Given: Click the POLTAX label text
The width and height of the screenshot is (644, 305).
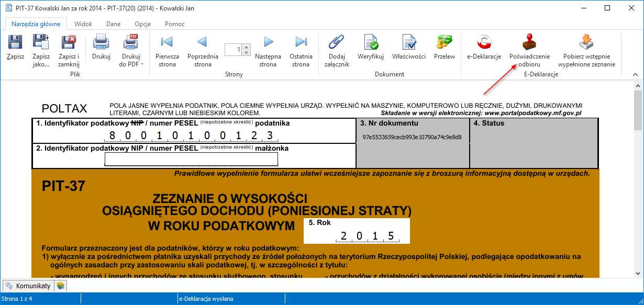Looking at the screenshot, I should coord(64,109).
